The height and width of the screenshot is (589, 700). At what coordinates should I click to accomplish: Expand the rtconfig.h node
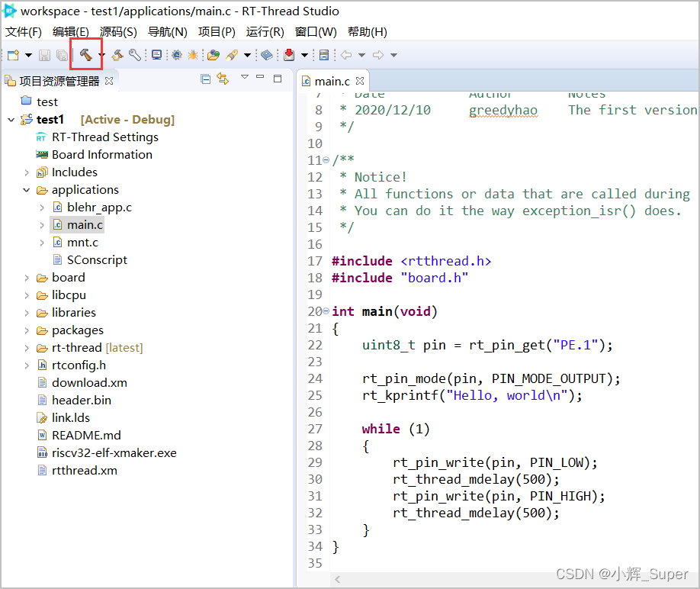27,365
